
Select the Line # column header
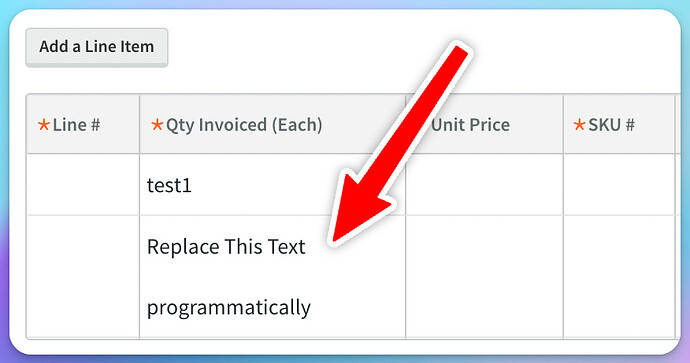pyautogui.click(x=83, y=125)
